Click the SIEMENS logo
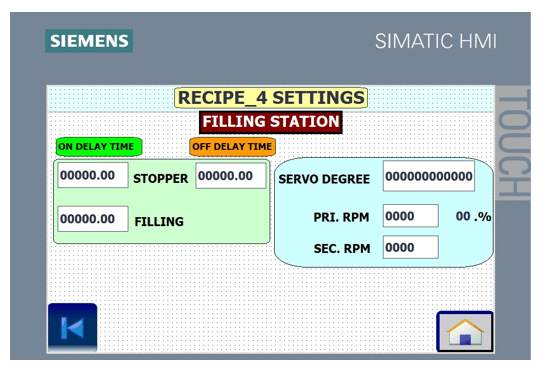 [x=89, y=41]
